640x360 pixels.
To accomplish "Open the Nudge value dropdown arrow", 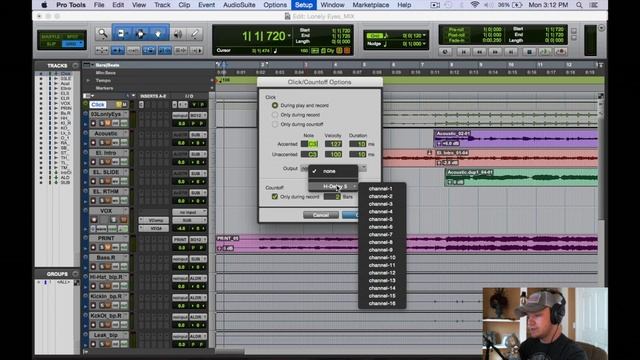I will (x=424, y=44).
